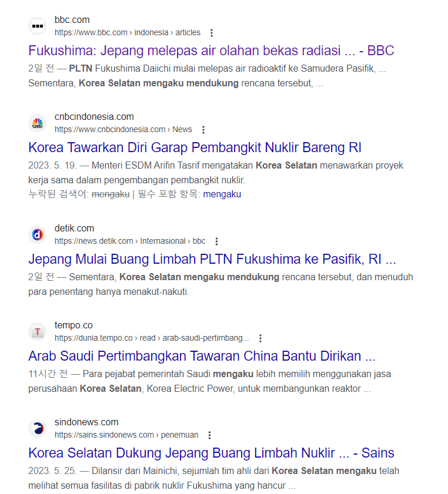Open three-dot menu for tempo.co result
Screen dimensions: 448x494
point(260,338)
